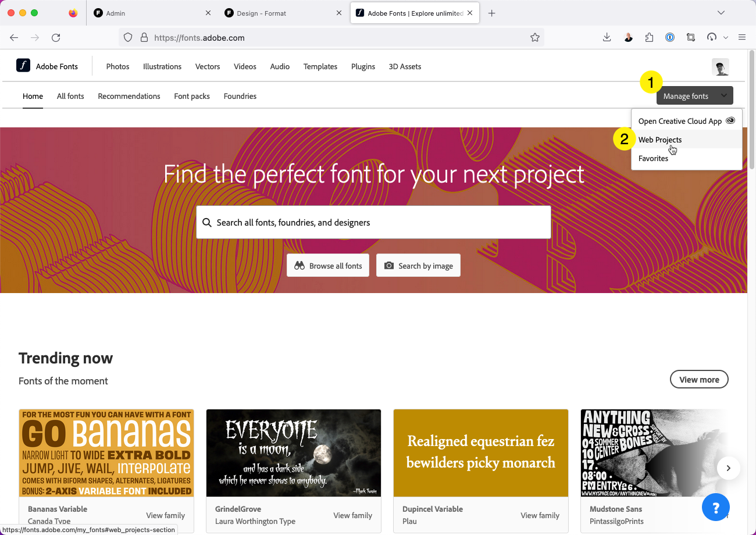The image size is (756, 535).
Task: Open the Audio link in header
Action: [280, 66]
